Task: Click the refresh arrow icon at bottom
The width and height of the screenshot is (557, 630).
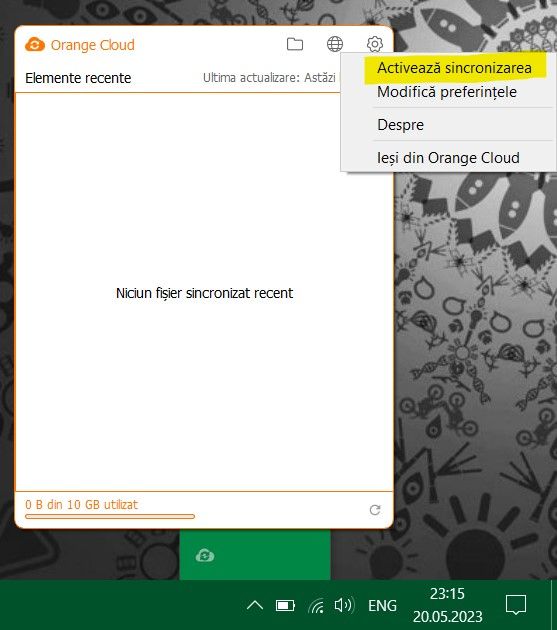Action: click(375, 510)
